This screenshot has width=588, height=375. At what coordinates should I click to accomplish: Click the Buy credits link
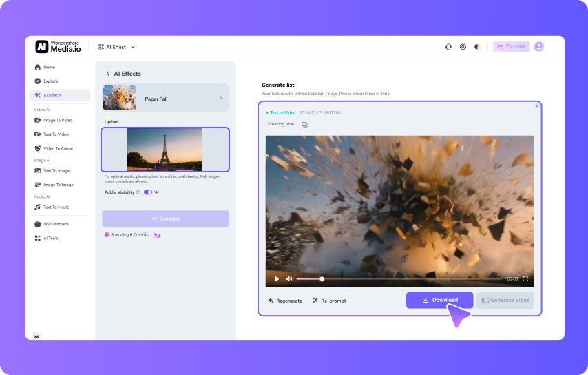(157, 234)
